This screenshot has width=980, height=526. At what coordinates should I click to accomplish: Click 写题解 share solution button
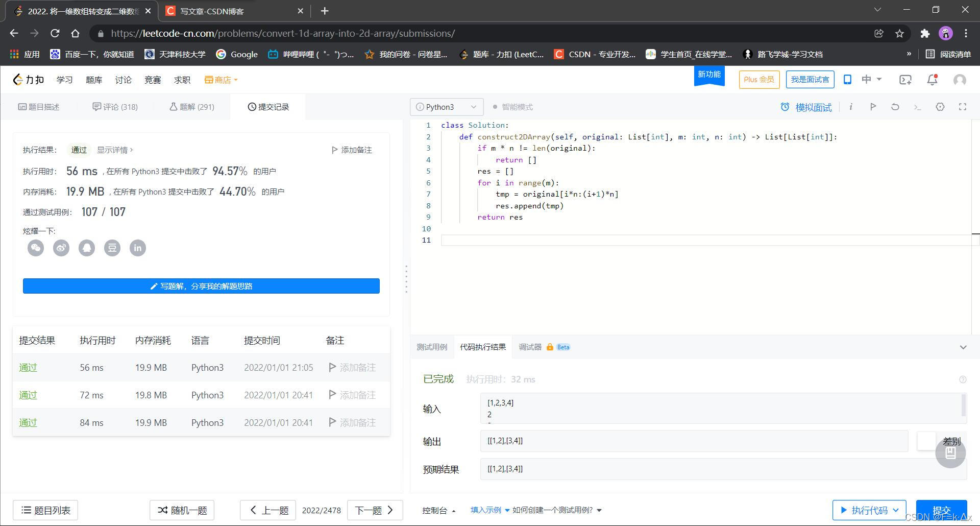pyautogui.click(x=201, y=286)
